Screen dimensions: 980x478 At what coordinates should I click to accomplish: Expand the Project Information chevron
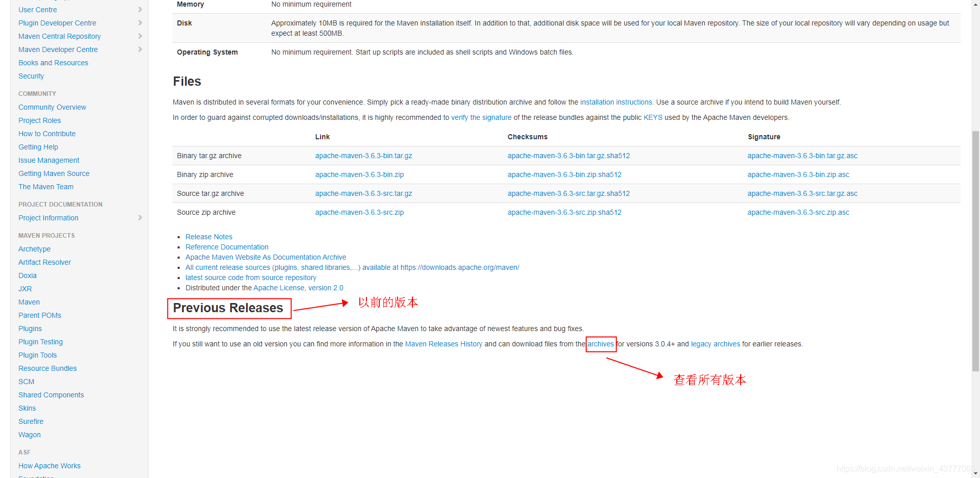point(140,218)
